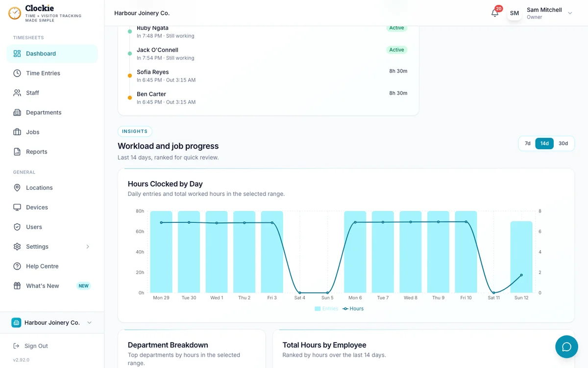The height and width of the screenshot is (368, 588).
Task: Click the Hours Clocked by Day heading
Action: [165, 184]
